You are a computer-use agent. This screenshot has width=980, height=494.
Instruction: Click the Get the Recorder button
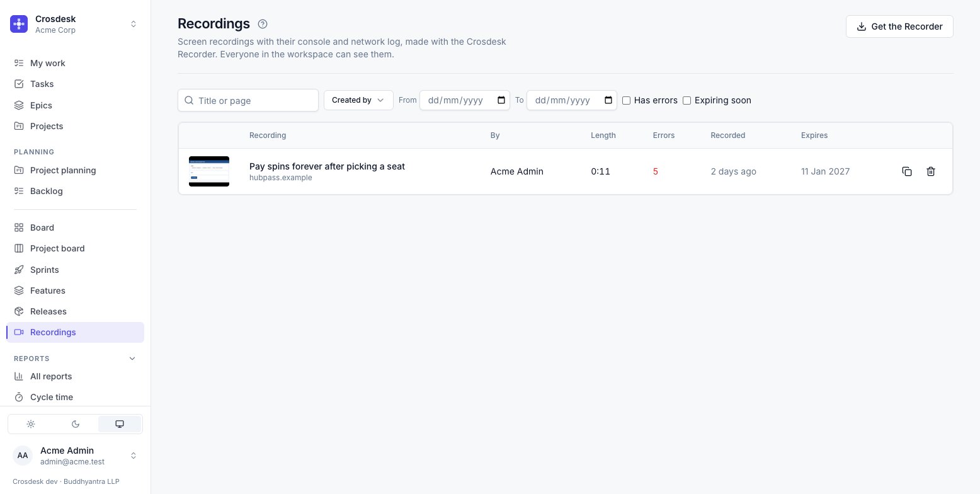point(899,26)
